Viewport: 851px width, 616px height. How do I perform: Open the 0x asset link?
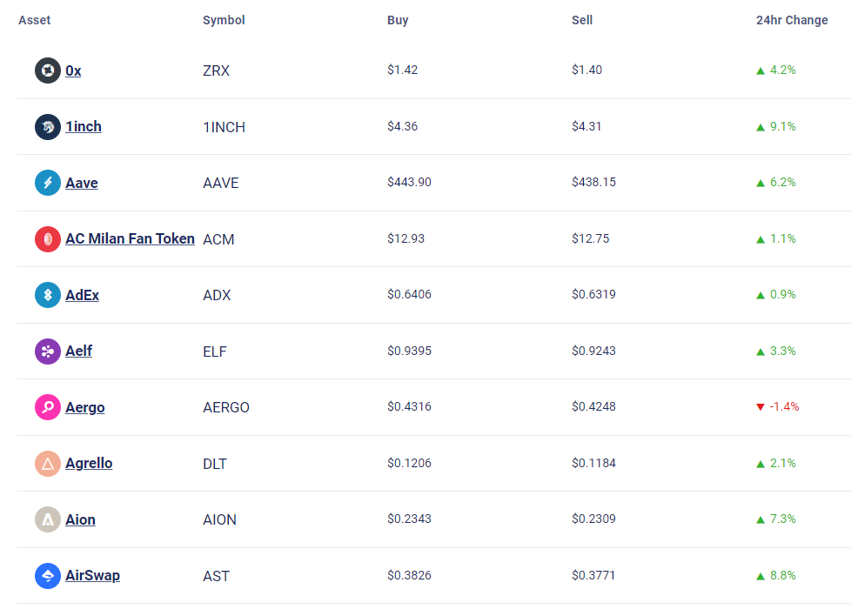[x=73, y=70]
